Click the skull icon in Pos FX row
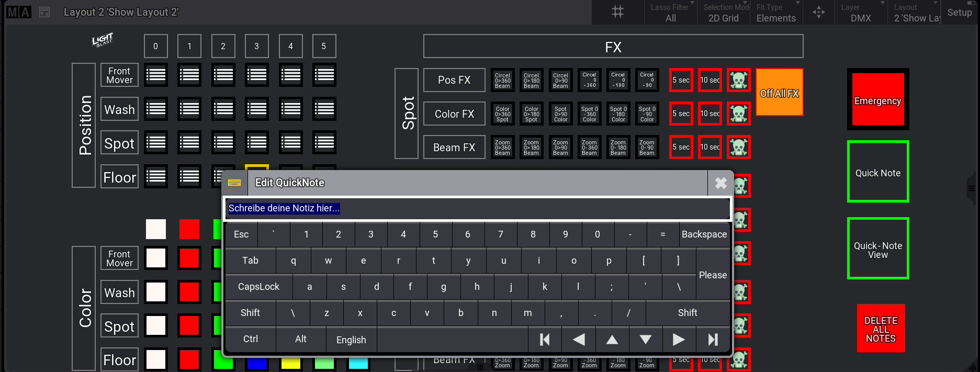Viewport: 980px width, 372px height. click(738, 80)
